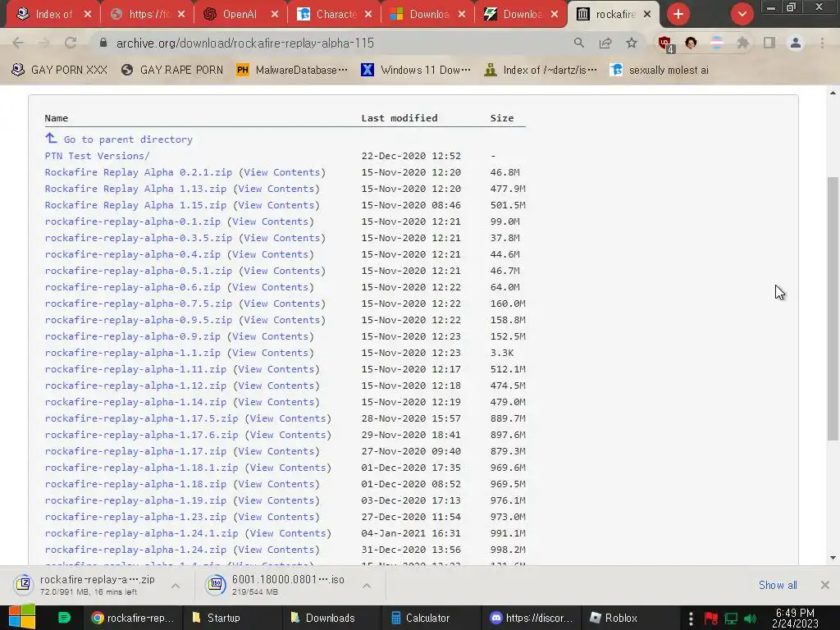Open a new tab with plus button
840x630 pixels.
(678, 14)
